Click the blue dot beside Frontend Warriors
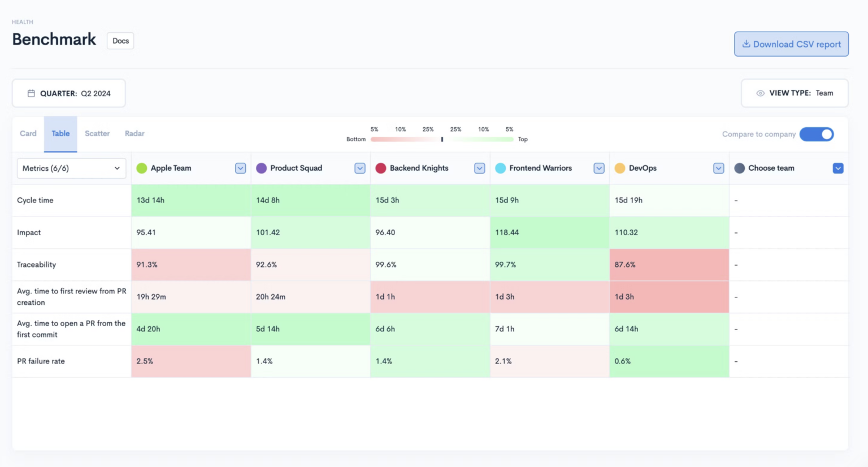Viewport: 868px width, 467px height. [x=500, y=168]
